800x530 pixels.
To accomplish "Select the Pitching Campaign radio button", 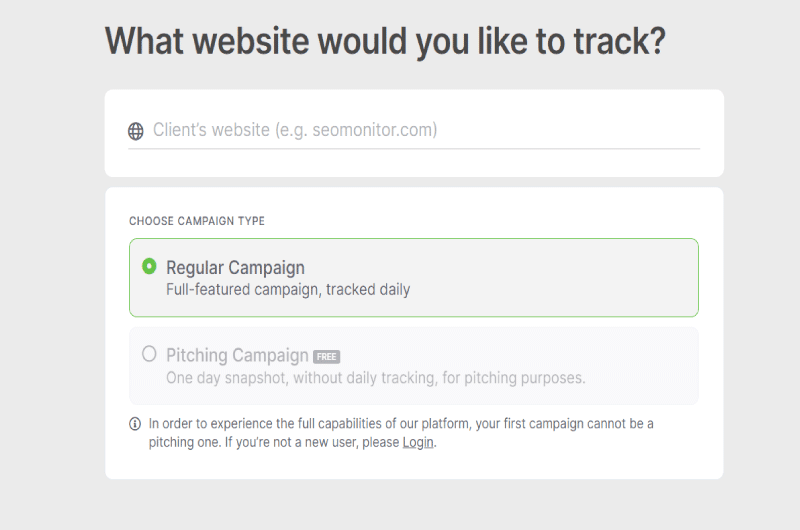I will (x=149, y=354).
